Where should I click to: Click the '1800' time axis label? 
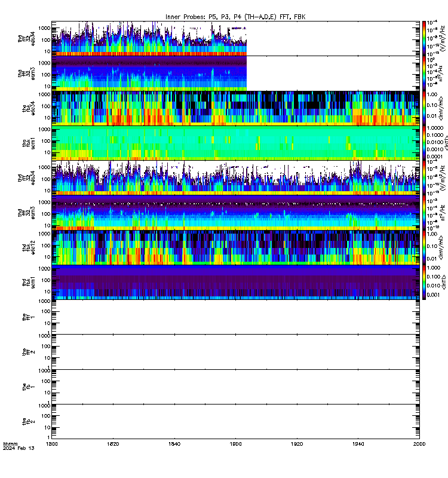tap(51, 444)
